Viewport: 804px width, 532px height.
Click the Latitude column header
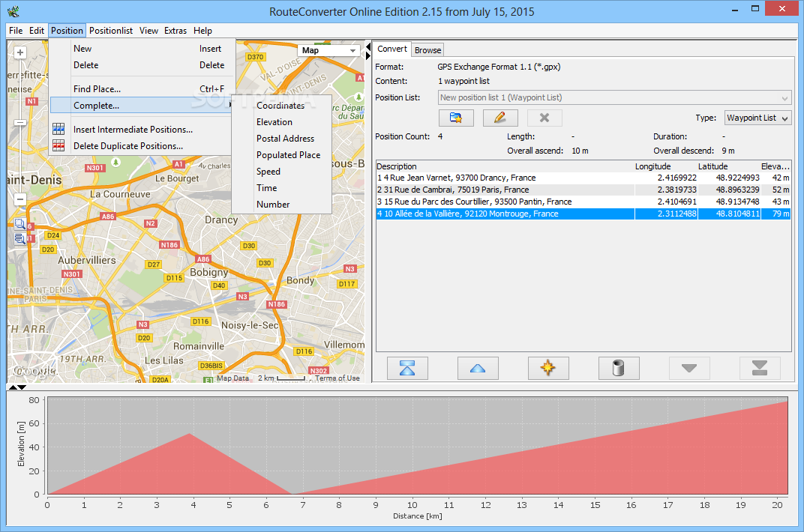pyautogui.click(x=729, y=166)
